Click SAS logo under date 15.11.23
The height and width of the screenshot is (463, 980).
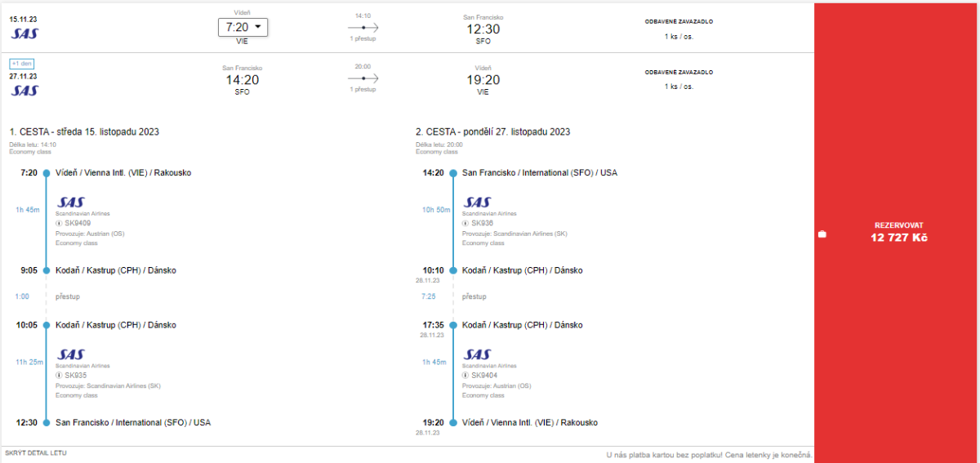point(24,33)
